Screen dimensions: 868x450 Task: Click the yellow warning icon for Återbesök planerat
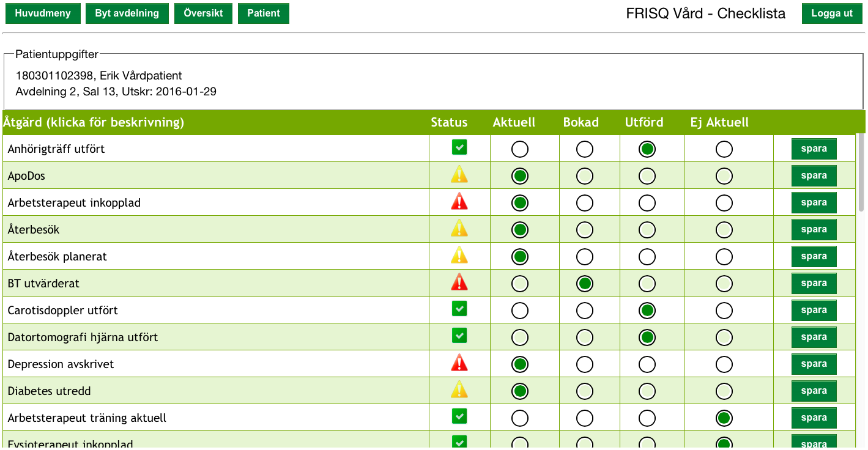pos(459,255)
